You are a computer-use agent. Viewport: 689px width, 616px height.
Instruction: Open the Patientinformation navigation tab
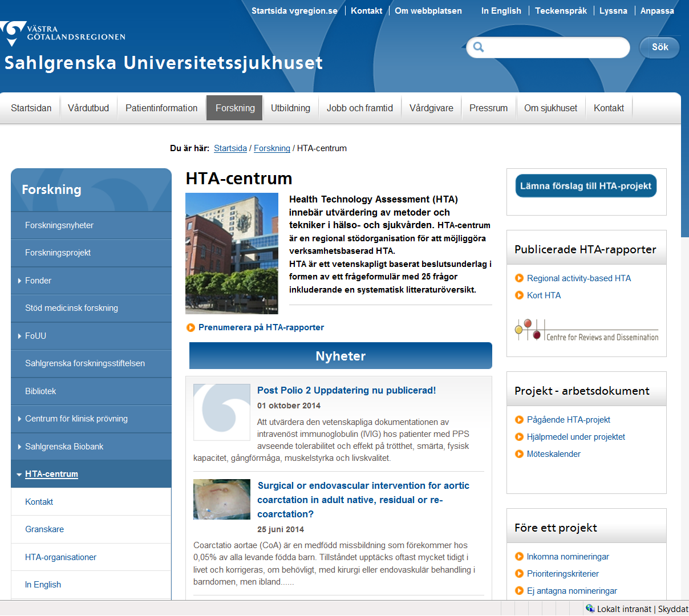coord(161,108)
